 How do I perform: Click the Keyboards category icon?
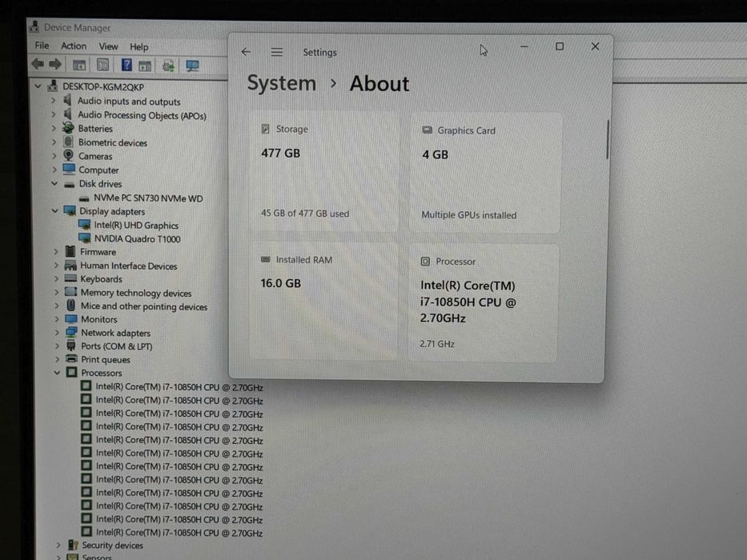click(x=70, y=278)
